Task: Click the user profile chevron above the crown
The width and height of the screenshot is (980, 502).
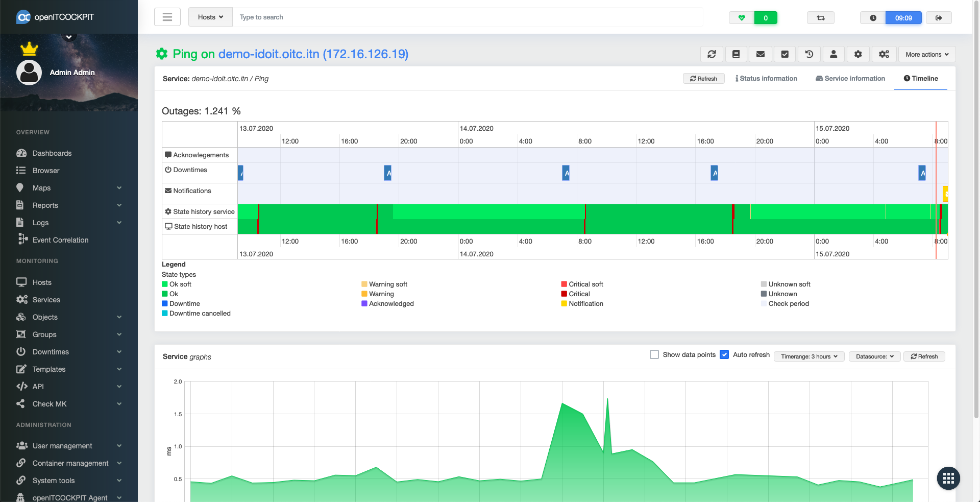Action: coord(69,36)
